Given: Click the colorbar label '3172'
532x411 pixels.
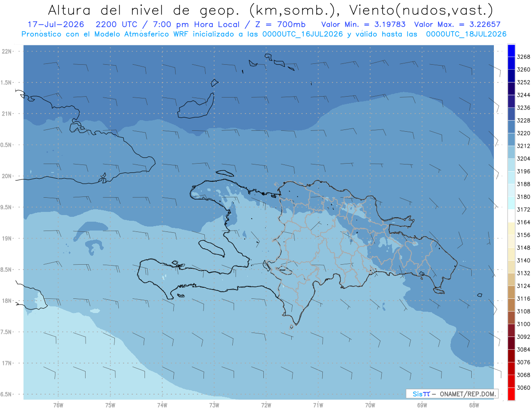Looking at the screenshot, I should tap(523, 209).
